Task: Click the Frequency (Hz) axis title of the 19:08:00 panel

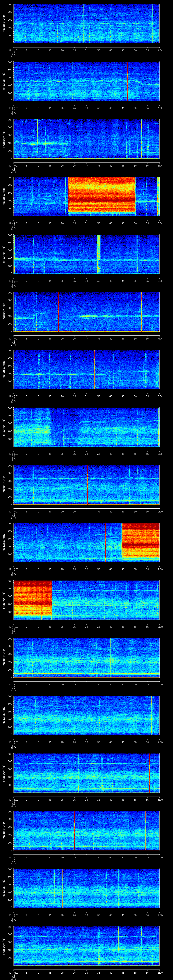Action: coord(4,427)
